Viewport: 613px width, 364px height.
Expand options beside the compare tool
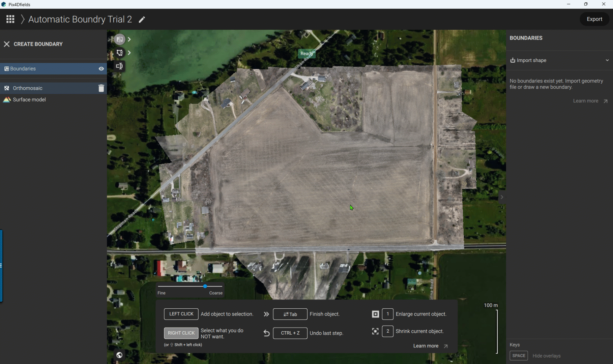[x=129, y=39]
